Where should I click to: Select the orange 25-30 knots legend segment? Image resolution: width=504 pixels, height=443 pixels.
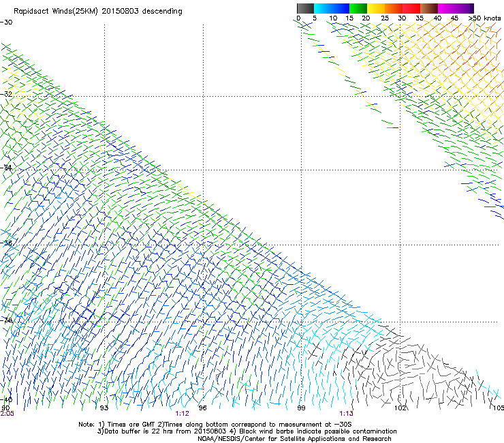[394, 8]
